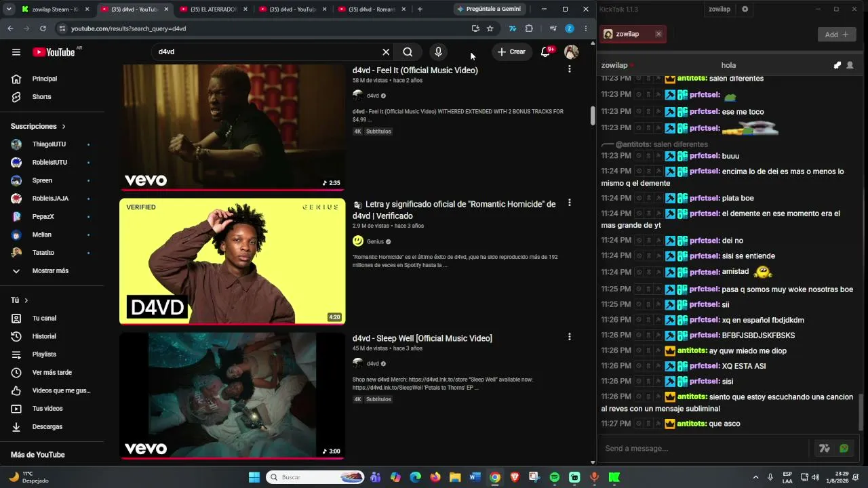Go to the YouTube home logo
The height and width of the screenshot is (488, 868).
tap(54, 52)
